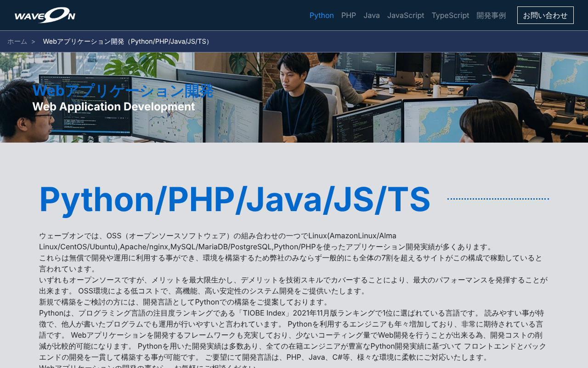This screenshot has width=588, height=368.
Task: Select TypeScript in the top navigation
Action: [450, 15]
